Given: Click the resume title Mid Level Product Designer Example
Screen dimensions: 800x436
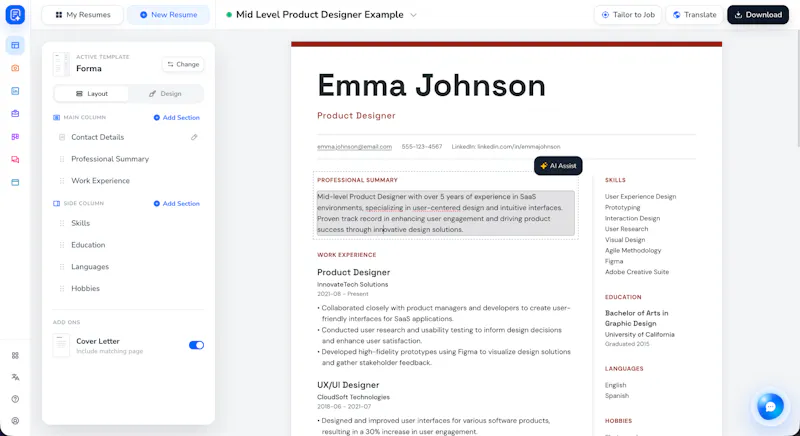Looking at the screenshot, I should tap(320, 15).
